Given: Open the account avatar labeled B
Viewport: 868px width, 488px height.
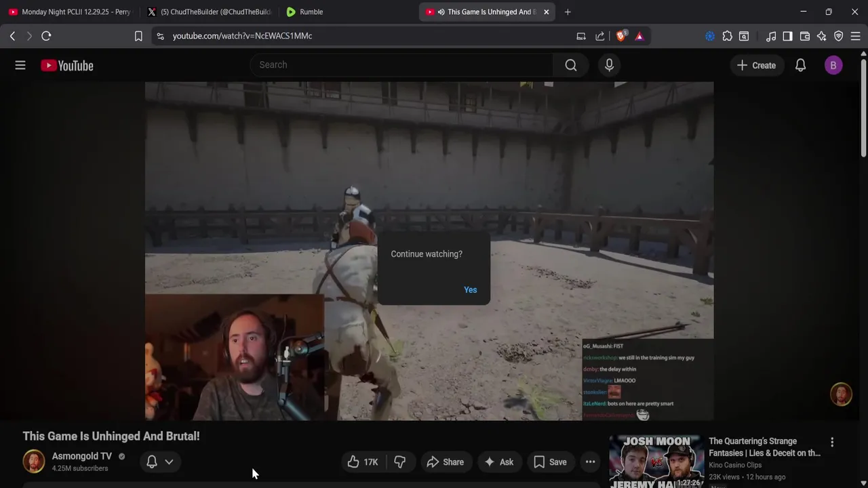Looking at the screenshot, I should coord(833,65).
